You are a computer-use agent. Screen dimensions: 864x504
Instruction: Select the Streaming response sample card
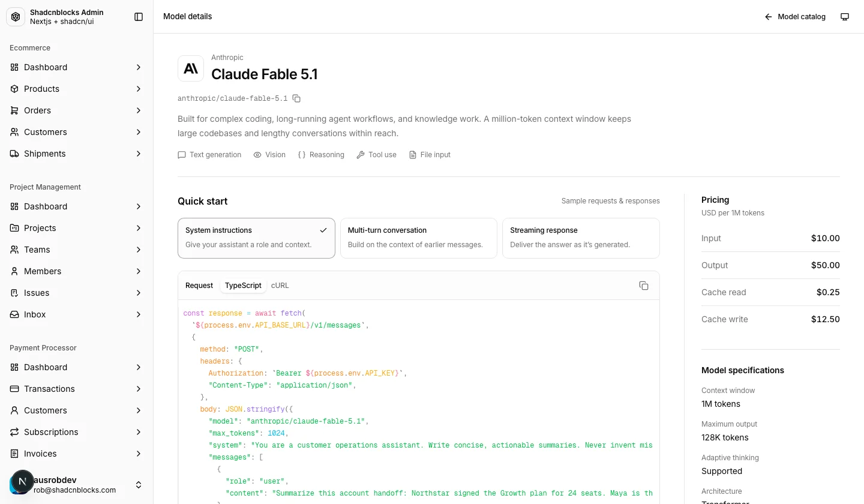coord(581,238)
